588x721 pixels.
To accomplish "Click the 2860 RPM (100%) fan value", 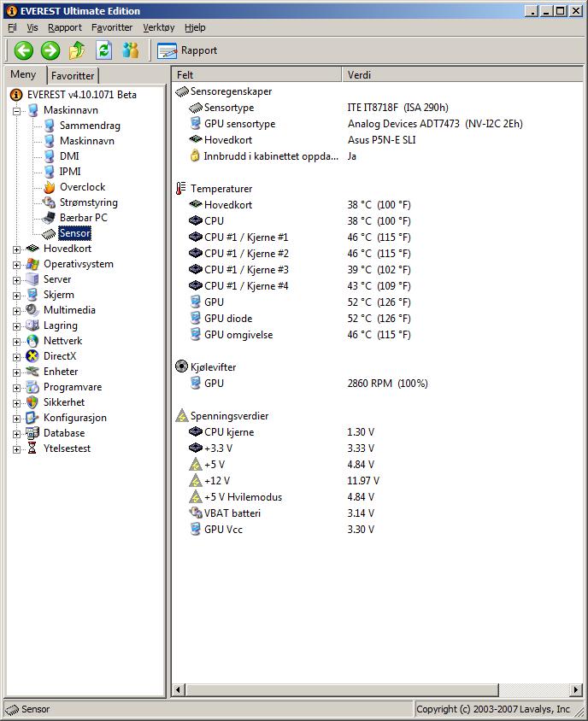I will (387, 384).
